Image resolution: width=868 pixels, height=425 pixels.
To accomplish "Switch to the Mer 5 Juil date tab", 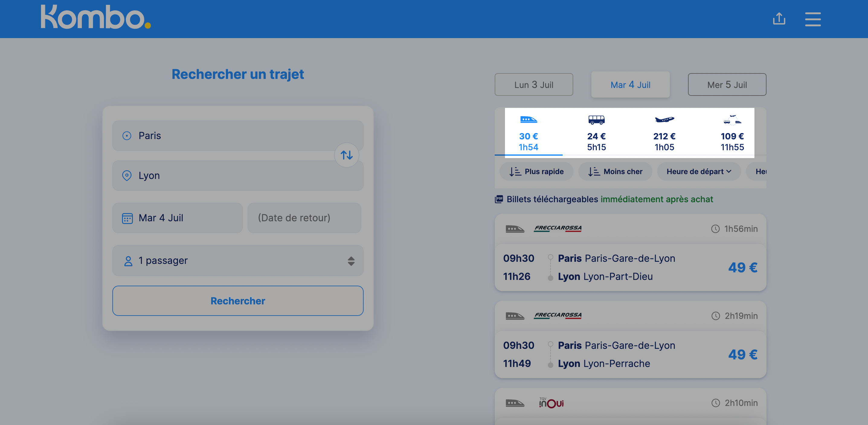I will point(727,84).
